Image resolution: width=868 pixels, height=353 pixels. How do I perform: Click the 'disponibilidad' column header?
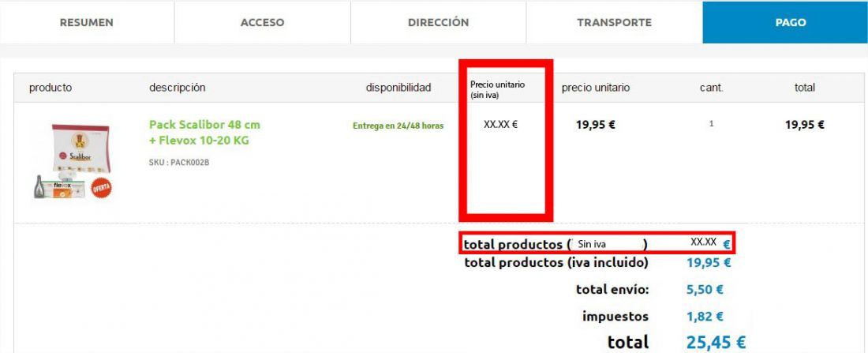tap(398, 88)
